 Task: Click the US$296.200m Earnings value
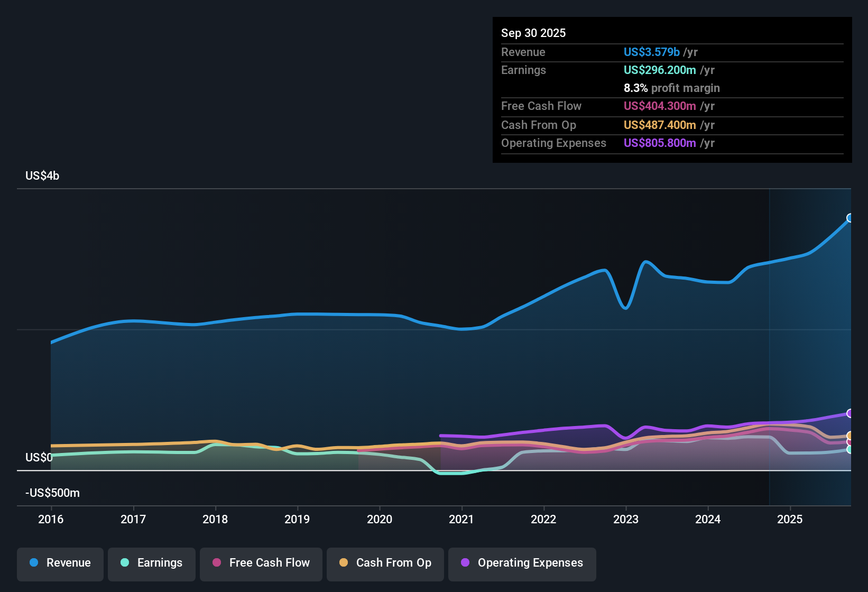659,70
